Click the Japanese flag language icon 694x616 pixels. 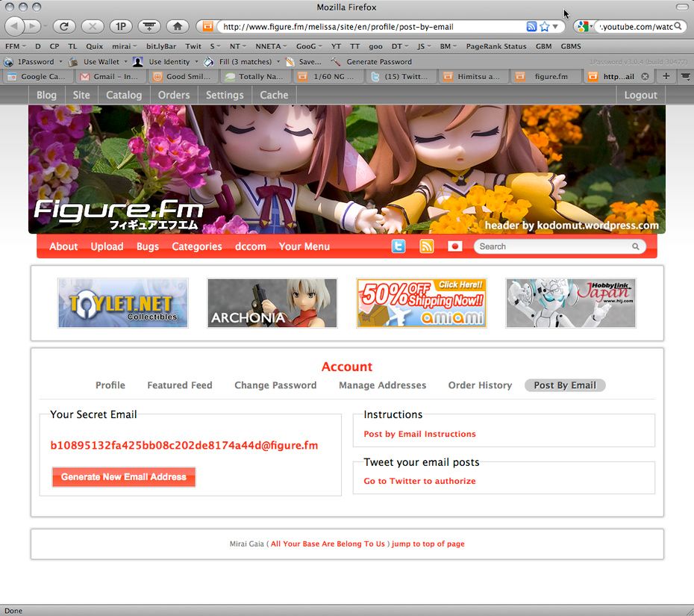455,246
